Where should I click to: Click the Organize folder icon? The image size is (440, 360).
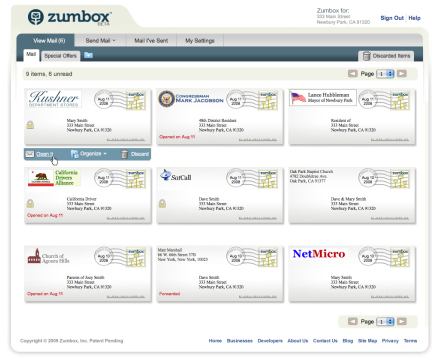pyautogui.click(x=74, y=154)
